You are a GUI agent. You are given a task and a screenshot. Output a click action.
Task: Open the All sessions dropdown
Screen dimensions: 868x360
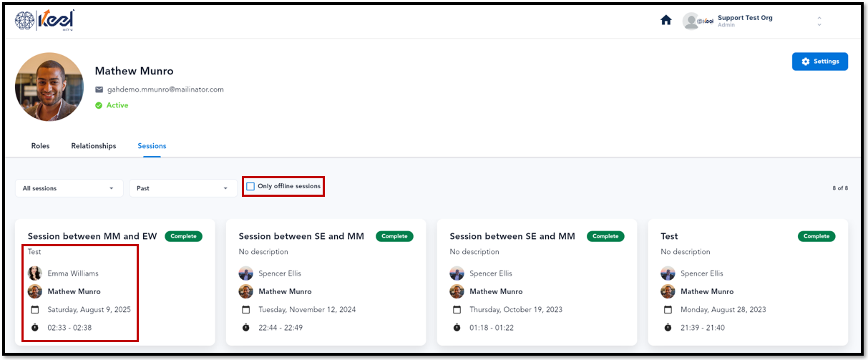[x=69, y=188]
